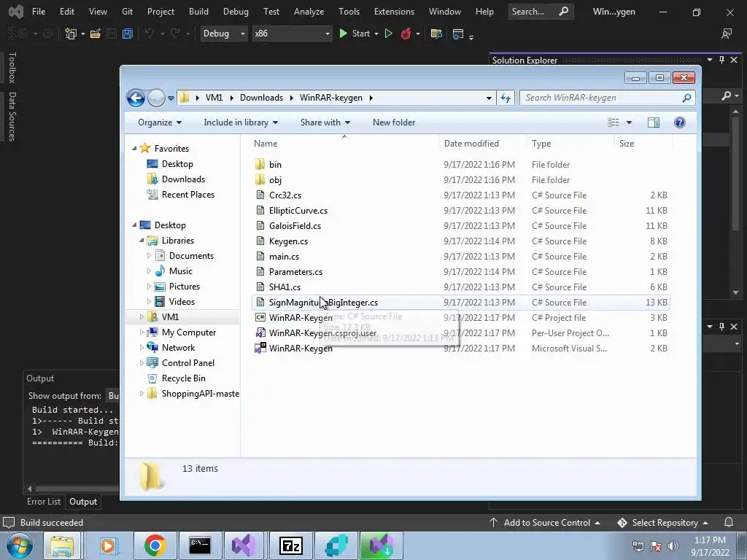Expand the Documents library node
The width and height of the screenshot is (747, 560).
point(149,256)
